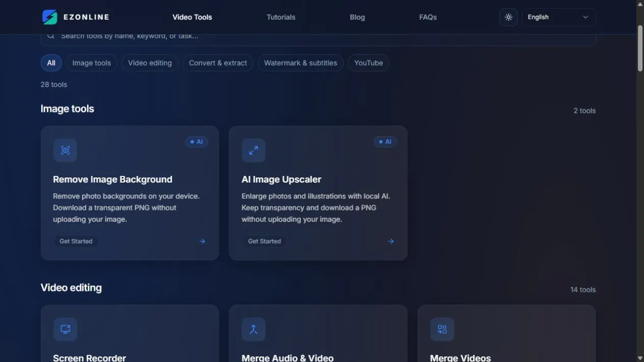The width and height of the screenshot is (644, 362).
Task: Go to the Tutorials page
Action: click(x=281, y=17)
